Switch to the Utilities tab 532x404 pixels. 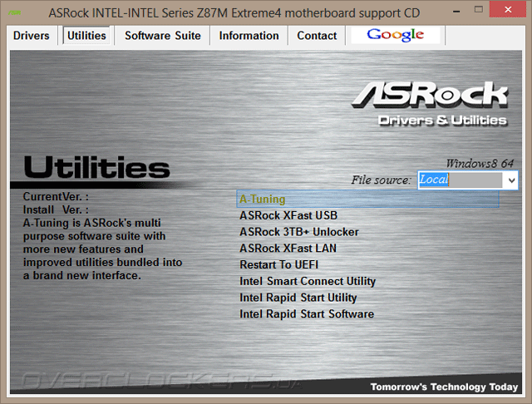click(x=86, y=36)
